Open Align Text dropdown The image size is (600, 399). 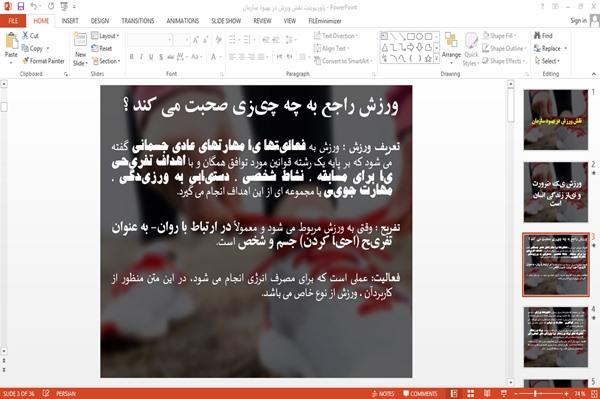coord(331,48)
